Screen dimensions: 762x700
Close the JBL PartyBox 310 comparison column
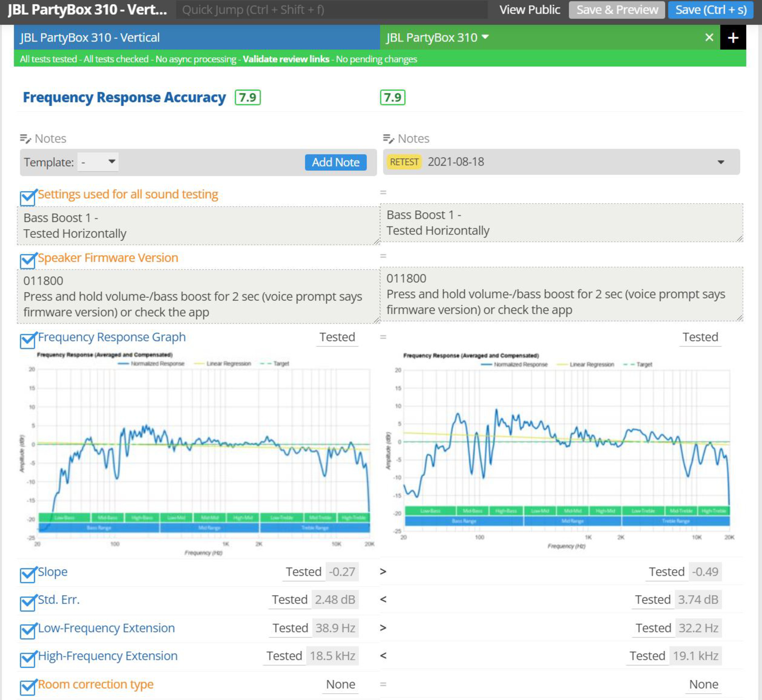pos(709,37)
